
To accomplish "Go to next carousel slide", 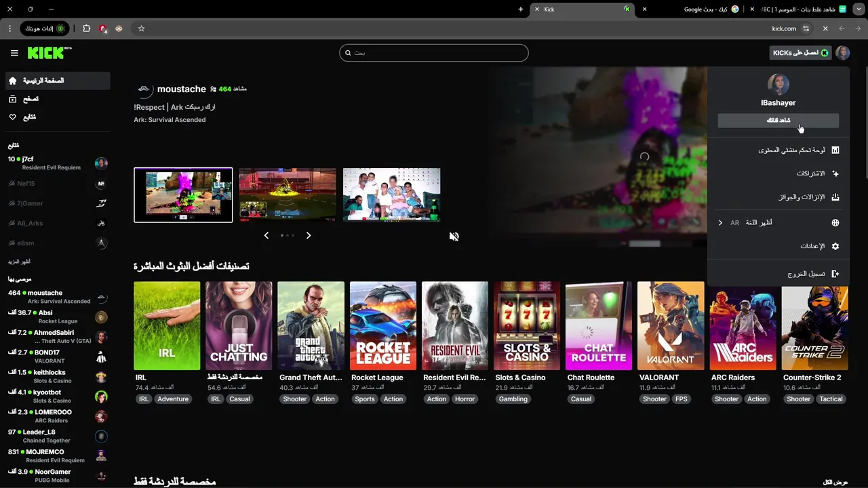I will pyautogui.click(x=309, y=235).
